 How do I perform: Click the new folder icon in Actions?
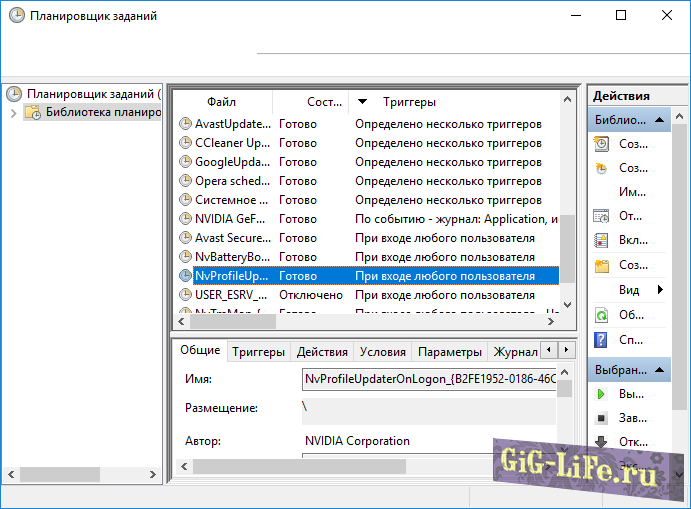point(601,266)
